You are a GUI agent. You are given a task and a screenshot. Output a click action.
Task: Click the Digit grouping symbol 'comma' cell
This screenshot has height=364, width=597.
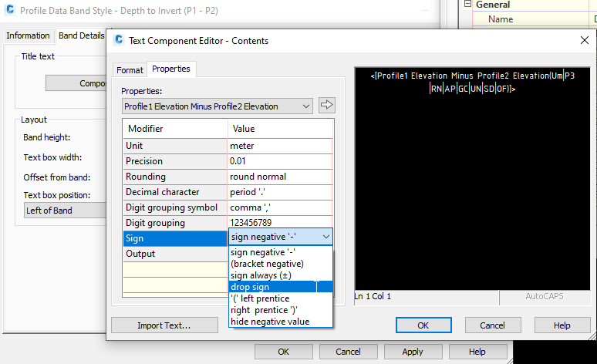coord(280,207)
